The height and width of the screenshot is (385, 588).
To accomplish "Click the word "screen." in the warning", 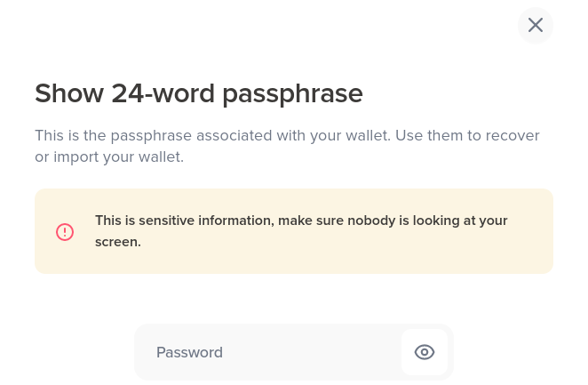I will (118, 242).
